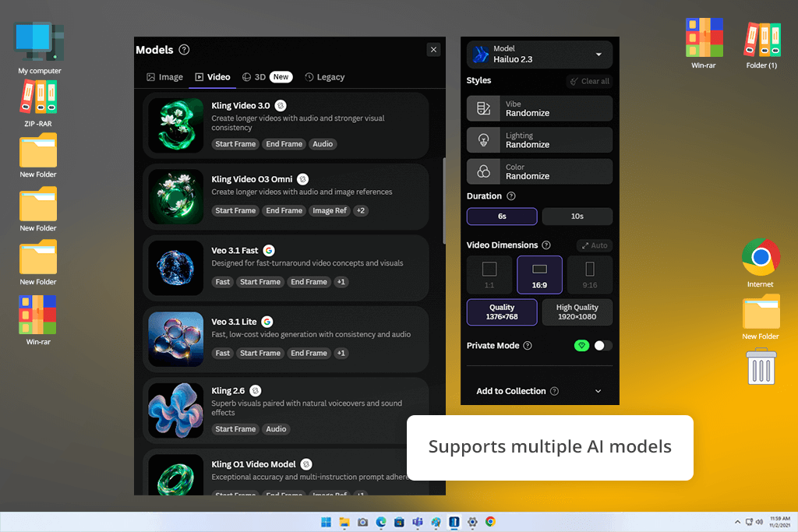798x532 pixels.
Task: Open the Recycle Bin desktop icon
Action: tap(761, 366)
